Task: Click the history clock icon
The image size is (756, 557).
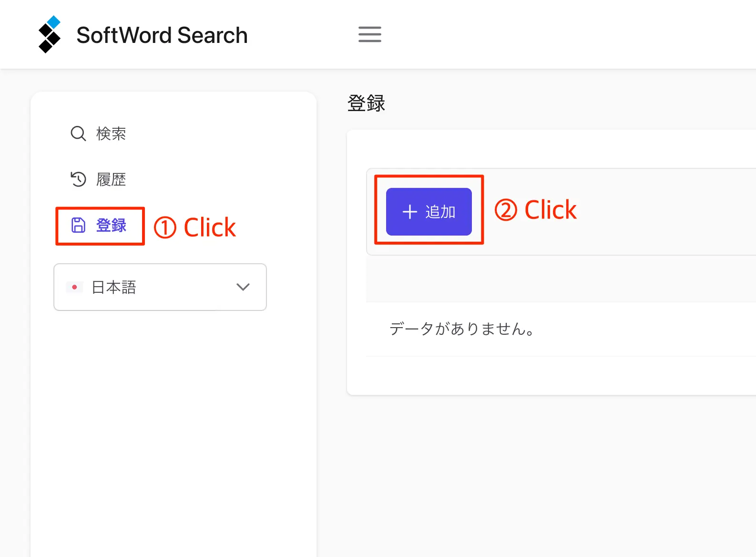Action: 78,179
